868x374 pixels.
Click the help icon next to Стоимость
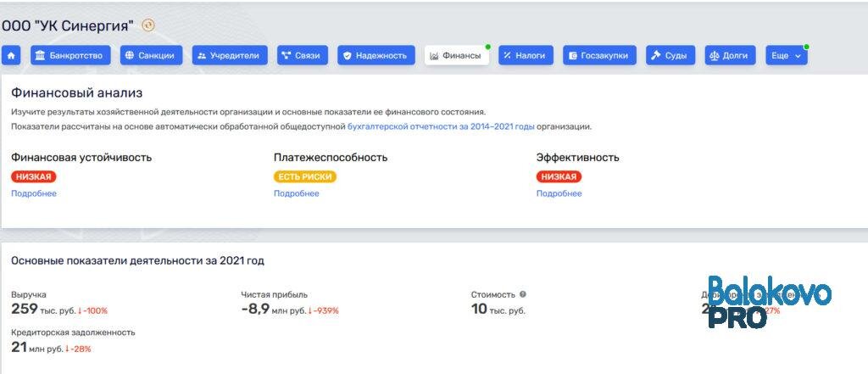click(522, 295)
